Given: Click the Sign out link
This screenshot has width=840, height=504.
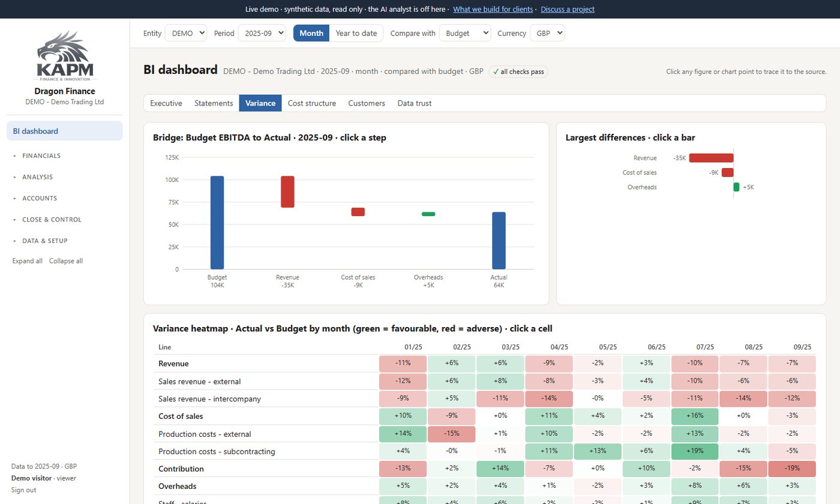Looking at the screenshot, I should [23, 490].
